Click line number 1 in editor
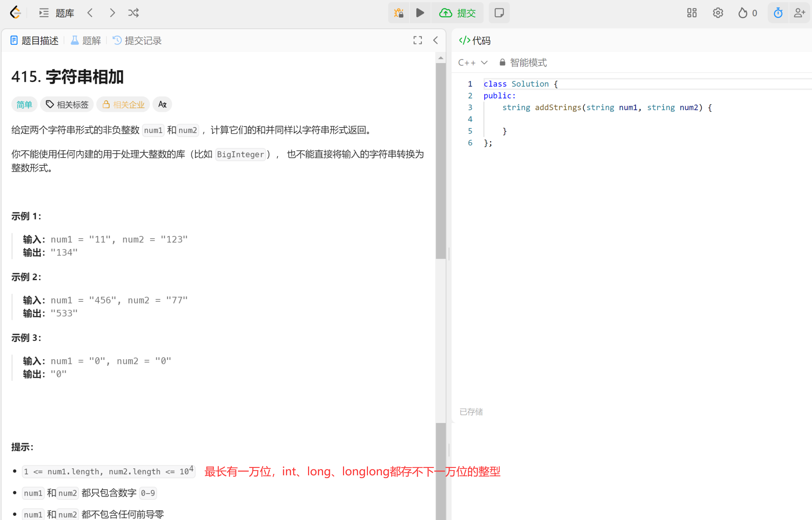Screen dimensions: 812x520 pos(470,84)
